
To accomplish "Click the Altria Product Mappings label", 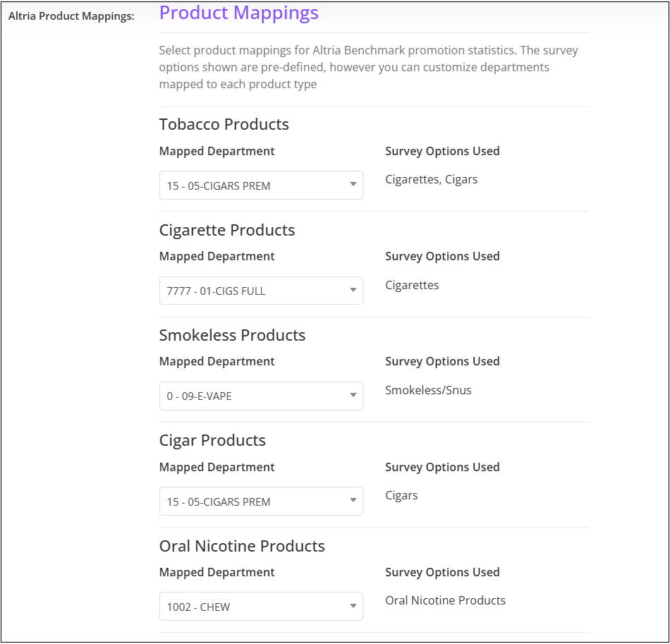I will pos(71,16).
